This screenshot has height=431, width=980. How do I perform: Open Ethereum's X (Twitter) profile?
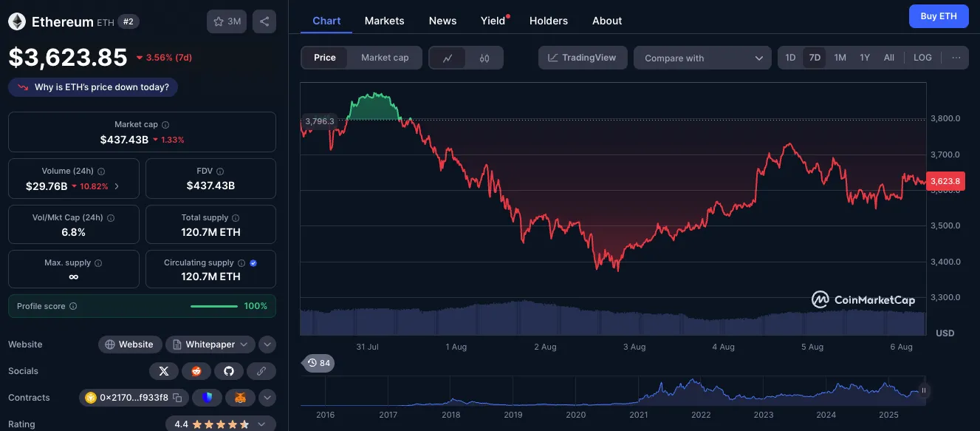[x=163, y=370]
